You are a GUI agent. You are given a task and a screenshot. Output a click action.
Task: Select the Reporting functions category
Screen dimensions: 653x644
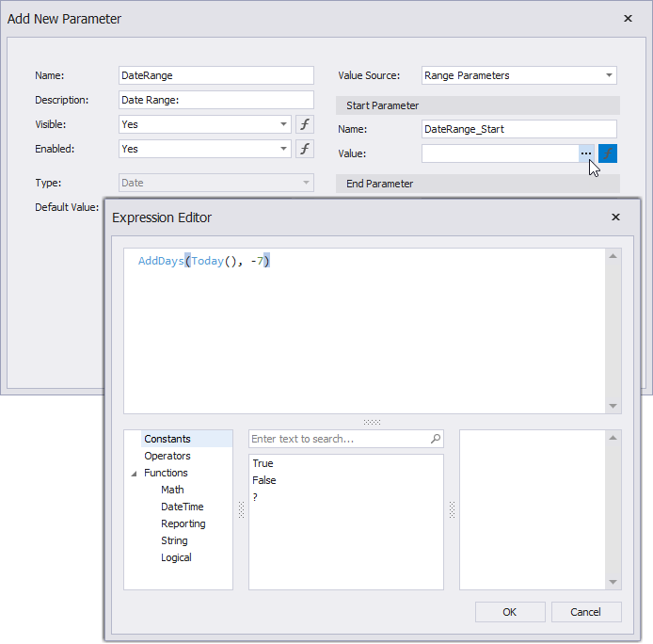pos(183,523)
